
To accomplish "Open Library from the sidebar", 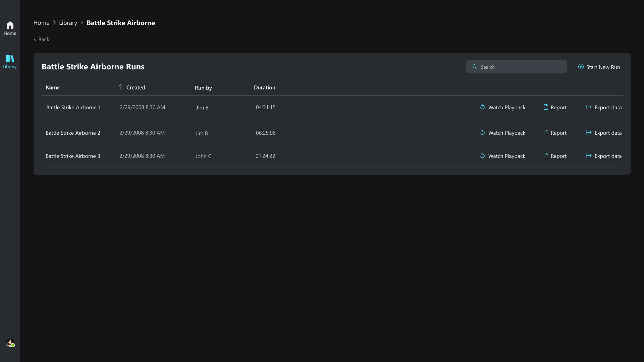I will tap(10, 61).
